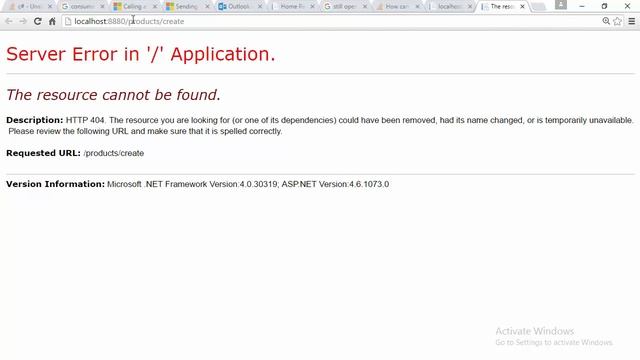Open a new tab button

(539, 7)
